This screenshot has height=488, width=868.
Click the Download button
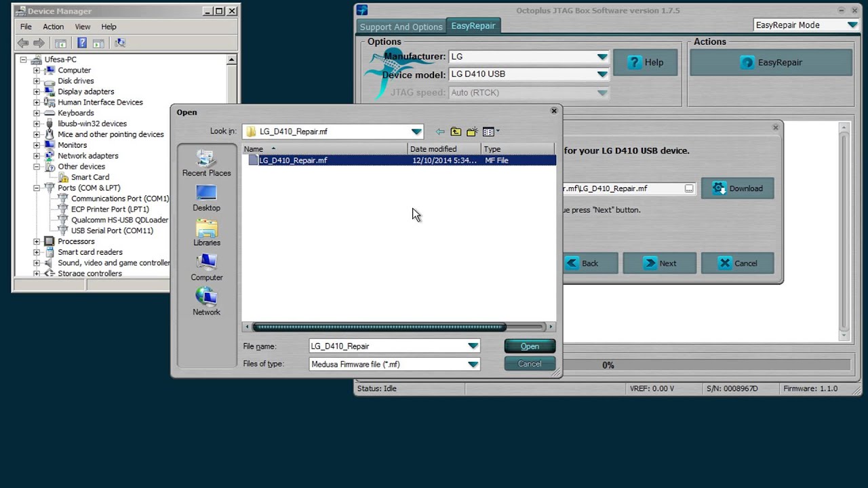[x=737, y=188]
